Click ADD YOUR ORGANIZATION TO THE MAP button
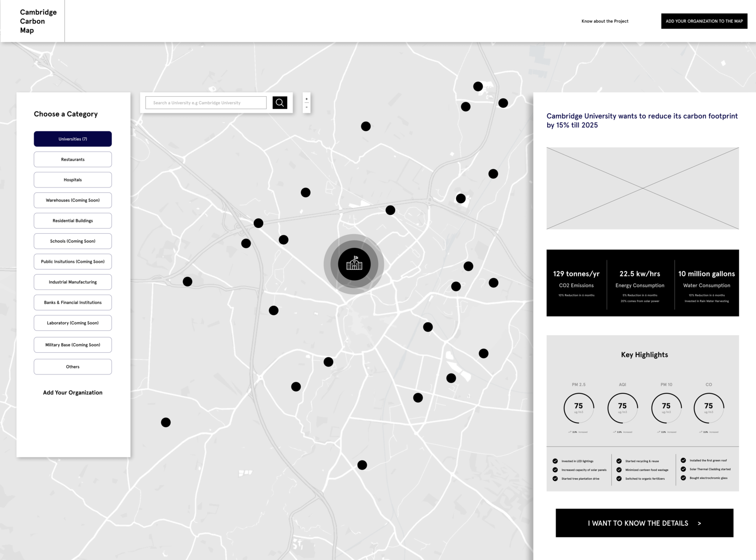This screenshot has height=560, width=756. [704, 21]
